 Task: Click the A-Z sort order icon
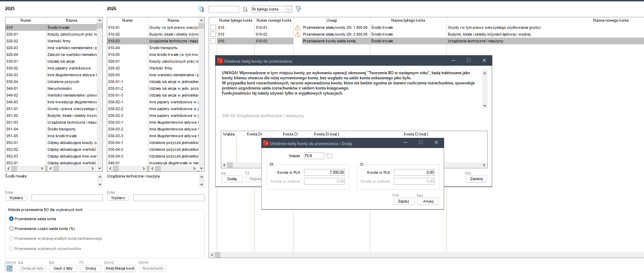click(x=245, y=9)
